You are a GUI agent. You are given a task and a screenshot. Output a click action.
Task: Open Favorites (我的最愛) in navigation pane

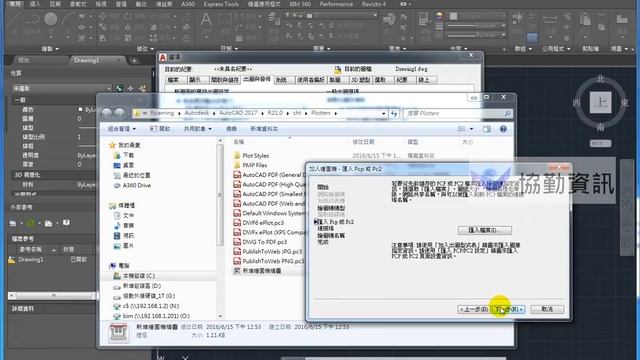[x=125, y=145]
